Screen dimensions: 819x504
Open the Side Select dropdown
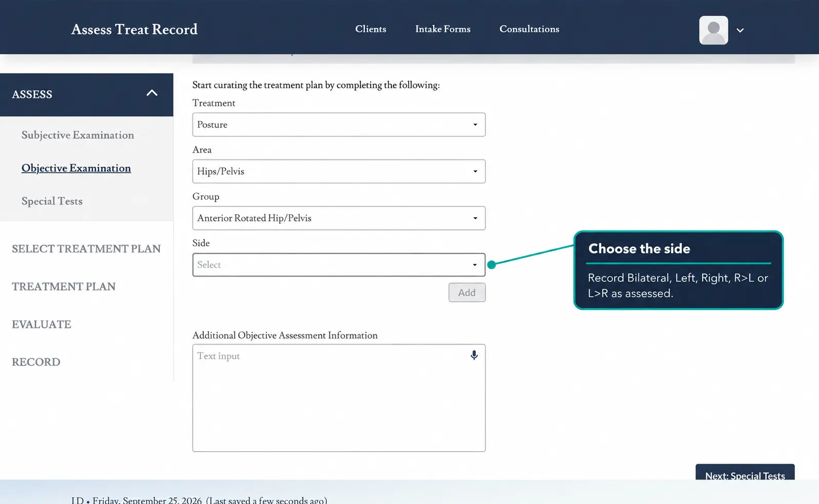(339, 265)
